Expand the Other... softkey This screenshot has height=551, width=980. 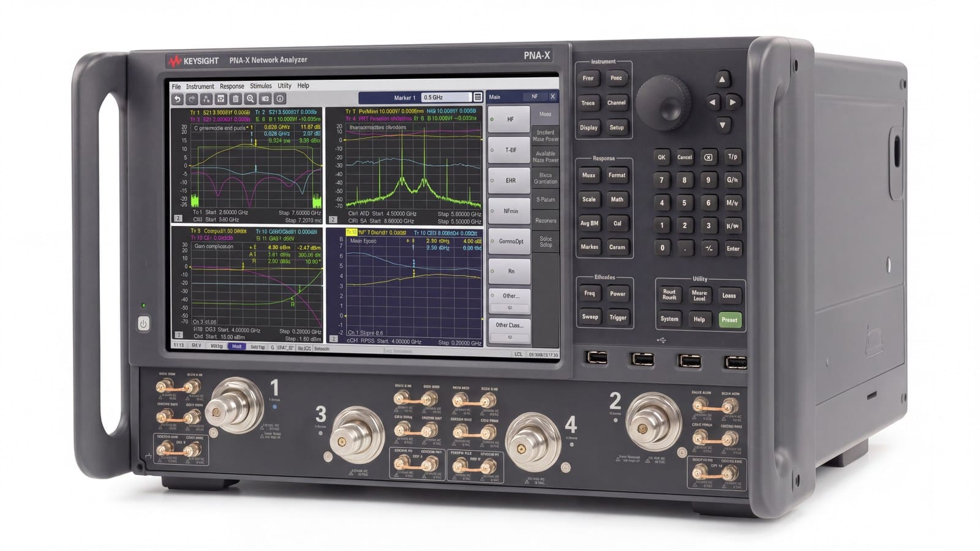coord(509,300)
